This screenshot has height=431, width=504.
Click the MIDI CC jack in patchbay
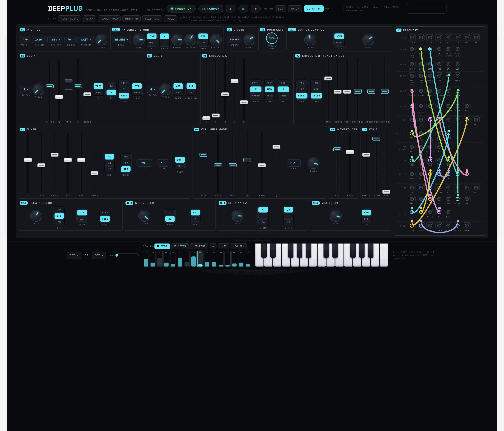tap(421, 38)
